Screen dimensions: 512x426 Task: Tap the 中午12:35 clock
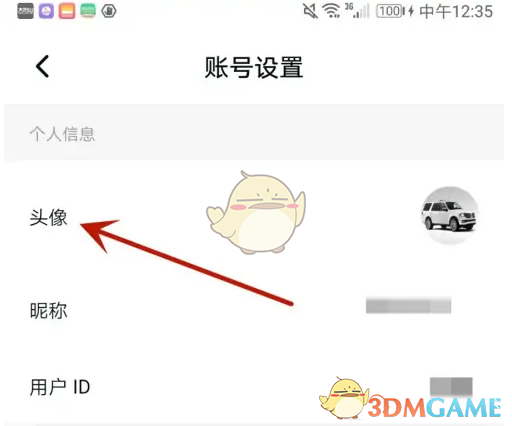[456, 11]
